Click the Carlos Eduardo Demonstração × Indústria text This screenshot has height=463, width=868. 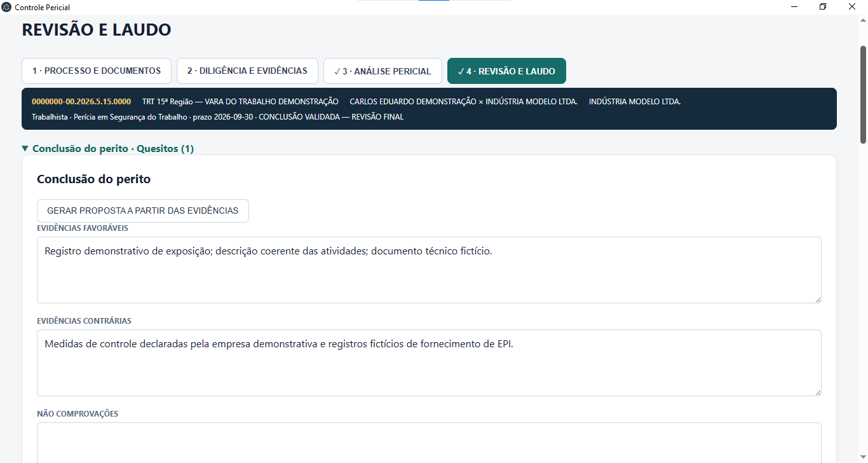tap(463, 102)
